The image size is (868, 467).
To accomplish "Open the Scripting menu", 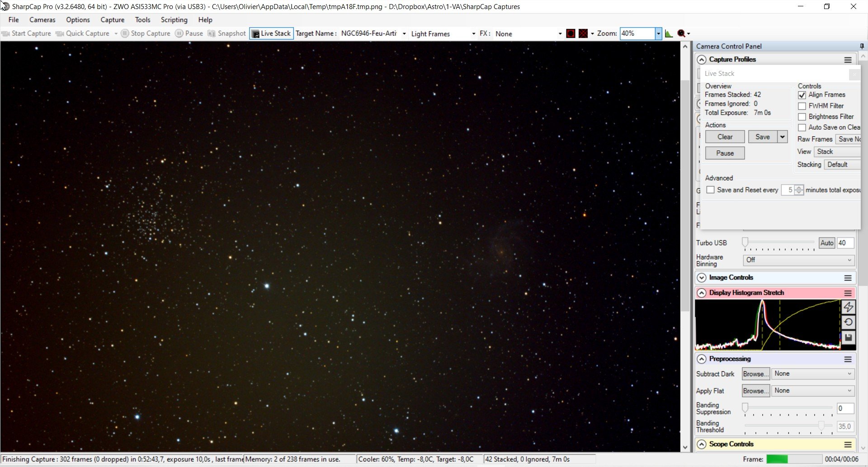I will pos(174,20).
